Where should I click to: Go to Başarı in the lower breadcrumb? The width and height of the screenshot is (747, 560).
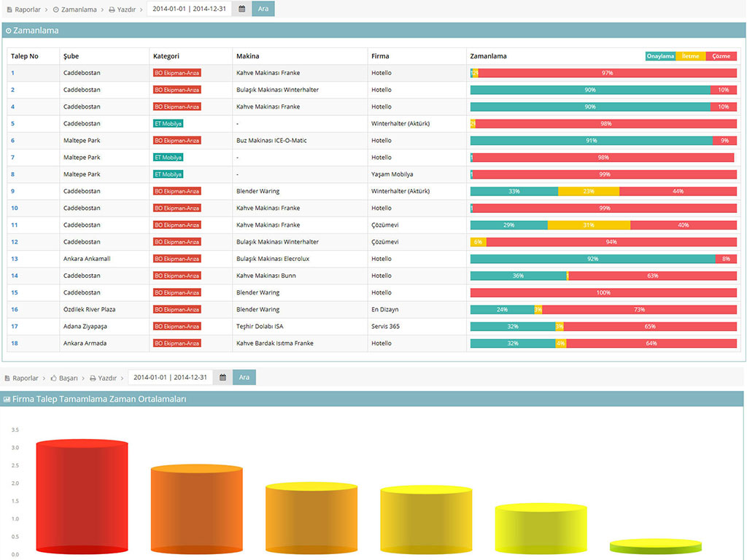point(68,378)
